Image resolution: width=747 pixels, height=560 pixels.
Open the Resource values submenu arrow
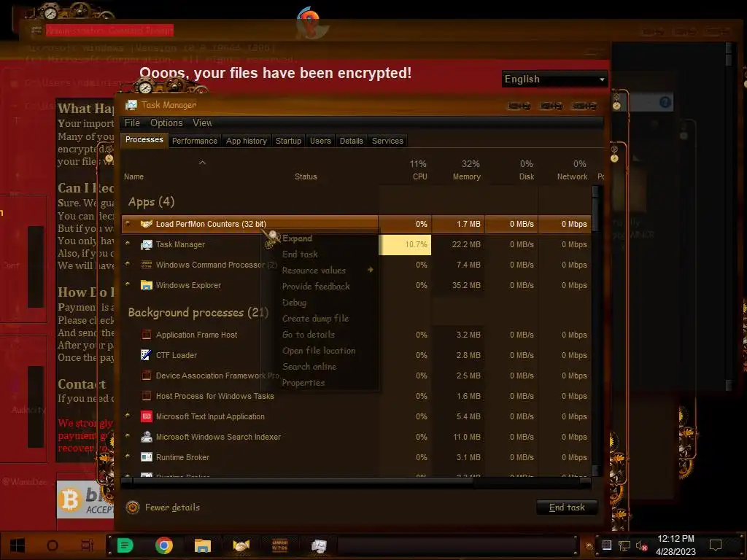(x=370, y=270)
